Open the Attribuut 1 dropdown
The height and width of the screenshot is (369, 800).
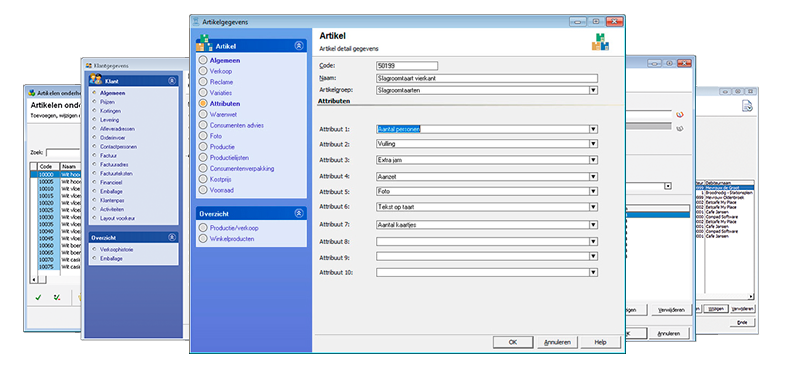click(x=593, y=129)
